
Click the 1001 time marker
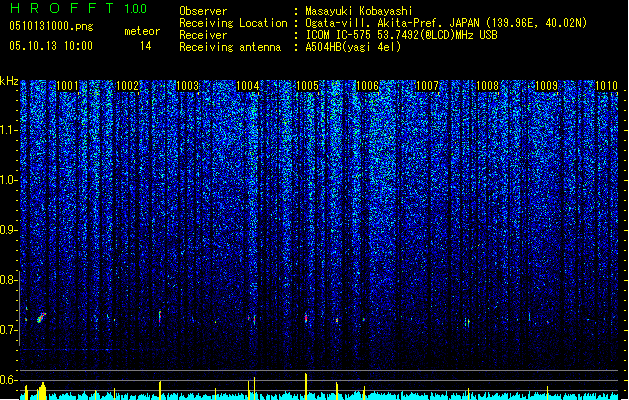(67, 86)
